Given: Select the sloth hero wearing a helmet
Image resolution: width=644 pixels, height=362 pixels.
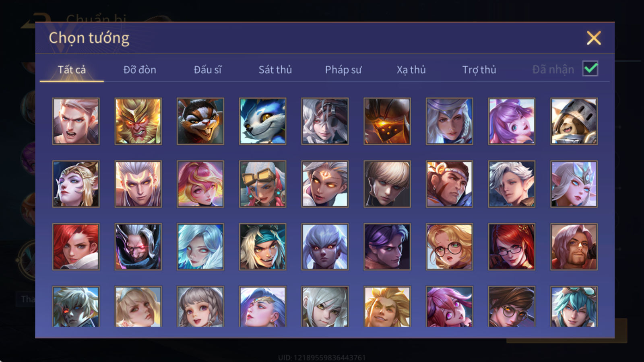Looking at the screenshot, I should 574,121.
